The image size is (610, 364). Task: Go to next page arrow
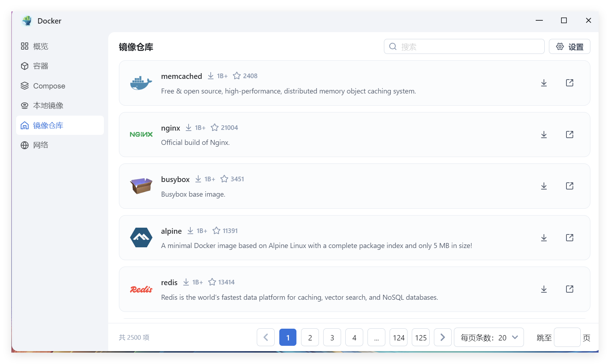443,337
